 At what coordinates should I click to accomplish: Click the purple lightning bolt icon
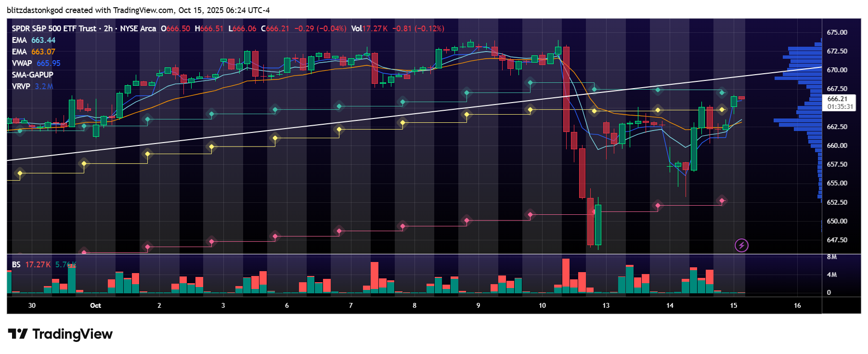(741, 246)
